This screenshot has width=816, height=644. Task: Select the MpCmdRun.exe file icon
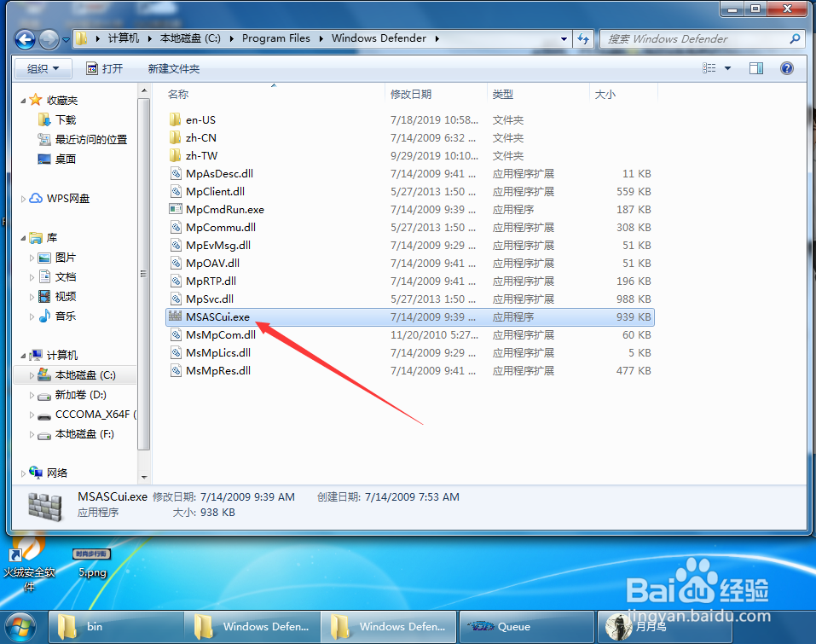pyautogui.click(x=176, y=209)
